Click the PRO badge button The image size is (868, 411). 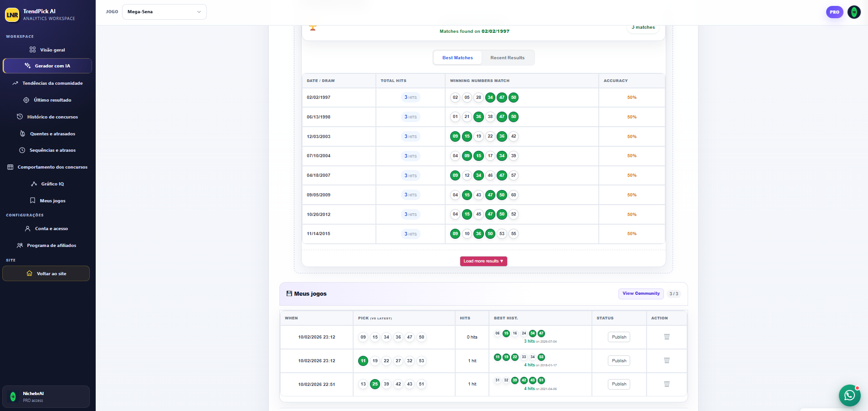coord(834,12)
